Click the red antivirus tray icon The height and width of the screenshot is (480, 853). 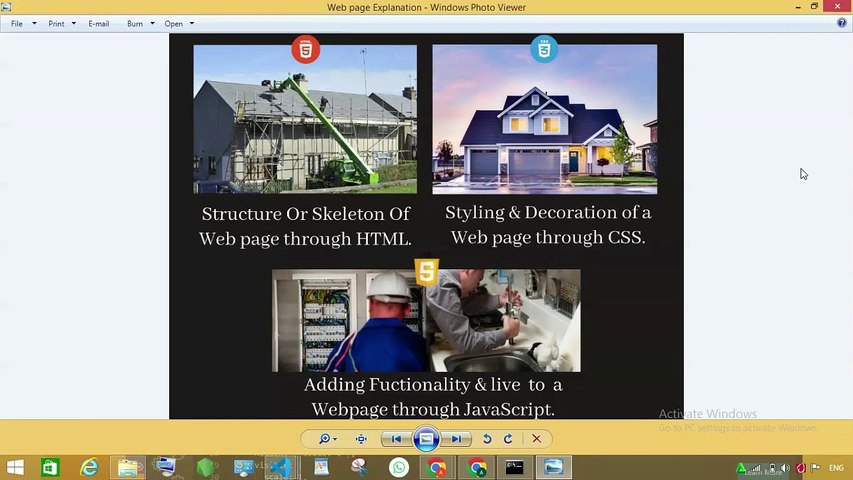click(801, 467)
